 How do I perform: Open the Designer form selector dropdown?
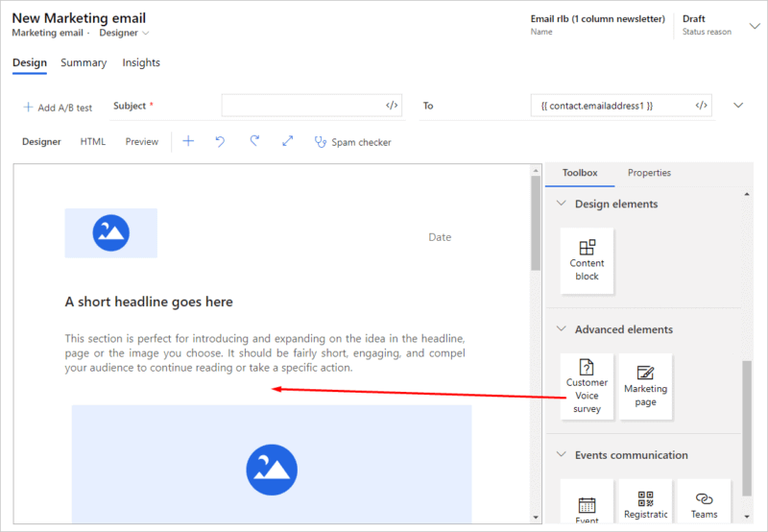point(125,33)
